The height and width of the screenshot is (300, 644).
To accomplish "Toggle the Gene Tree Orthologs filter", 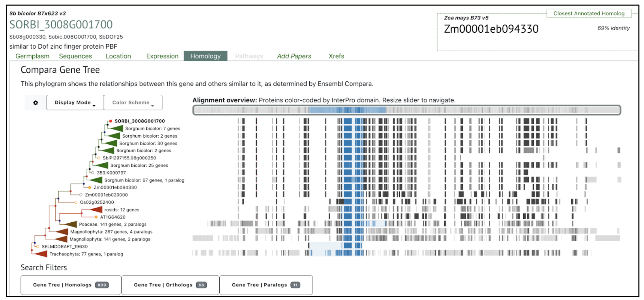I will coord(170,285).
